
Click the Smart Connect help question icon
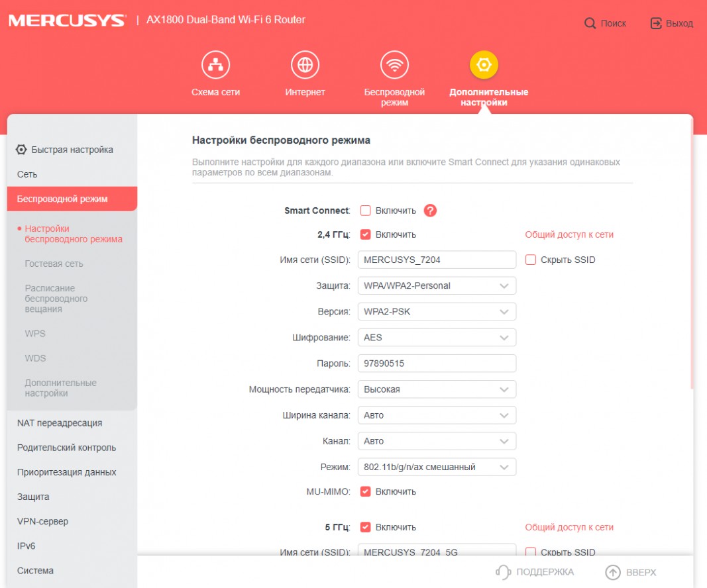(x=431, y=211)
